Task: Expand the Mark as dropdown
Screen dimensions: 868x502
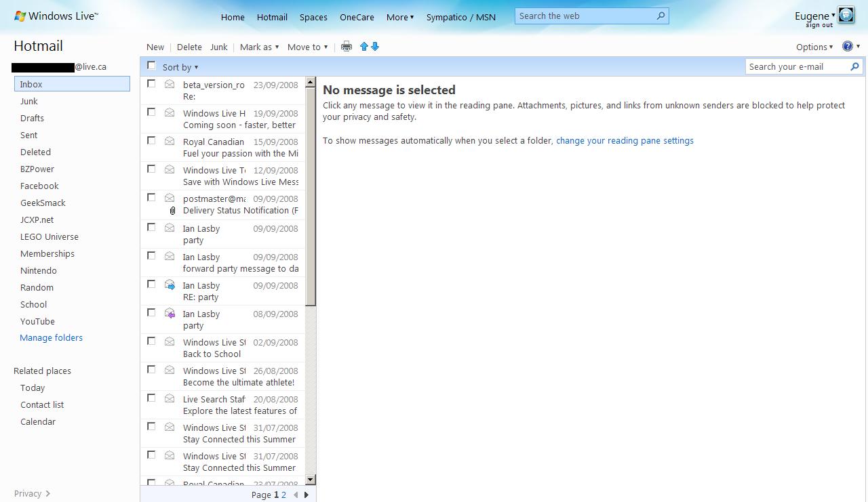Action: [260, 47]
